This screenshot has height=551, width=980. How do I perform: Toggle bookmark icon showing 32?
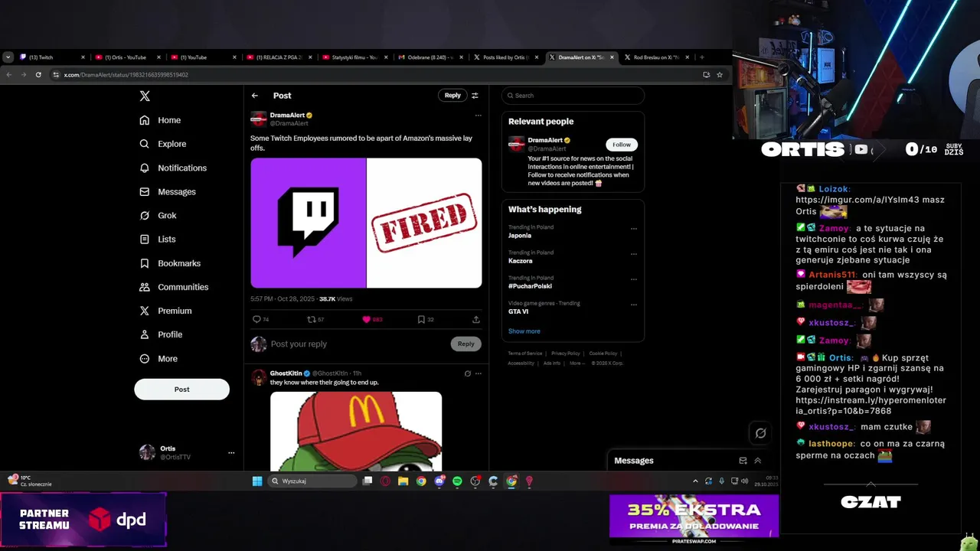[x=421, y=319]
